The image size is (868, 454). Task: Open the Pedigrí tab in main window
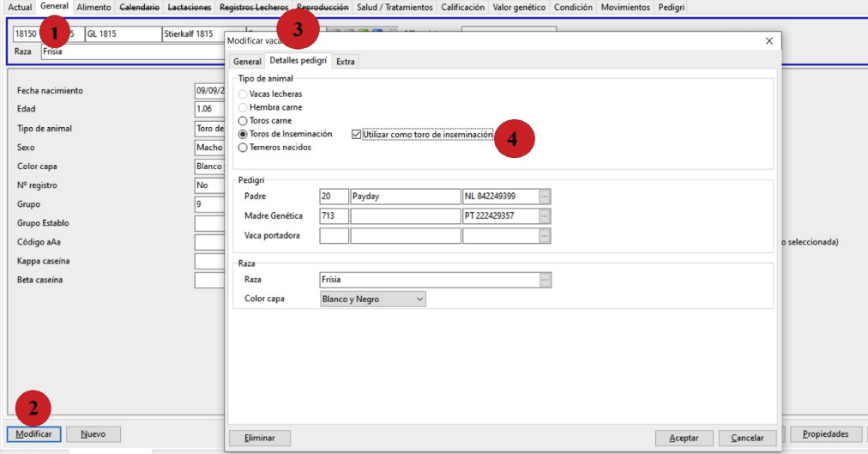click(671, 7)
